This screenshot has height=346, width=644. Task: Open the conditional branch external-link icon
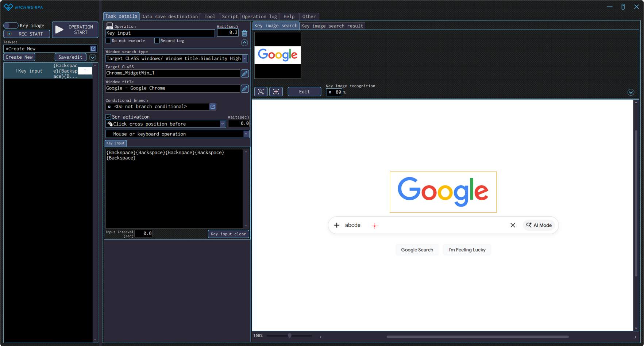tap(213, 107)
